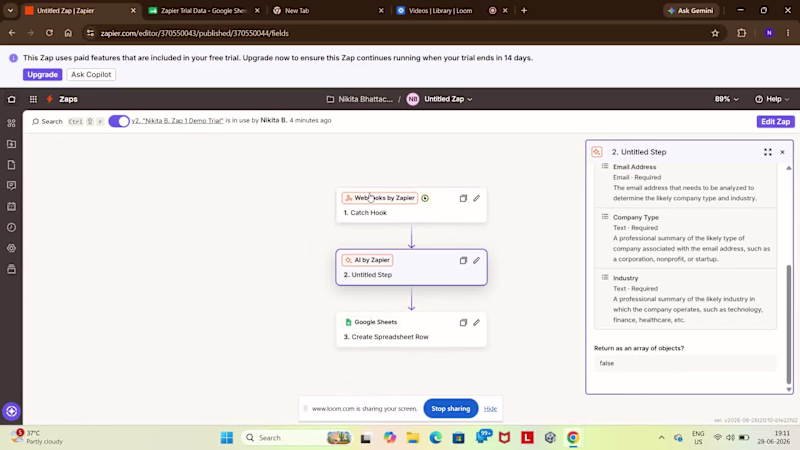Switch to Zapier Trial Data Google Sheets tab
800x450 pixels.
[x=204, y=10]
